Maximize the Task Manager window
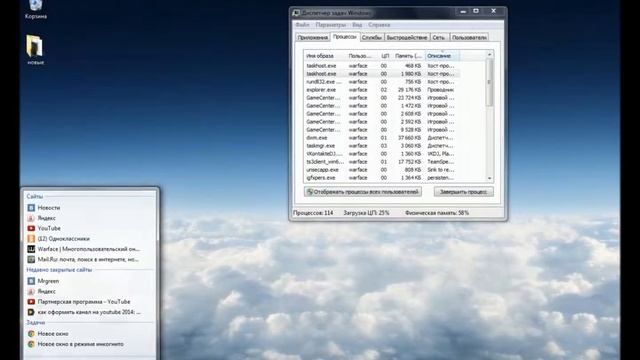This screenshot has height=360, width=640. [x=476, y=11]
